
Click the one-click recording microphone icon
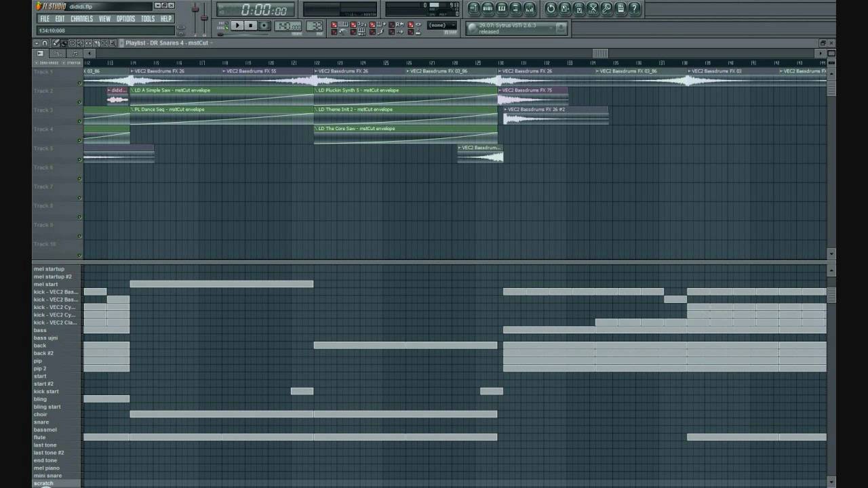tap(606, 9)
